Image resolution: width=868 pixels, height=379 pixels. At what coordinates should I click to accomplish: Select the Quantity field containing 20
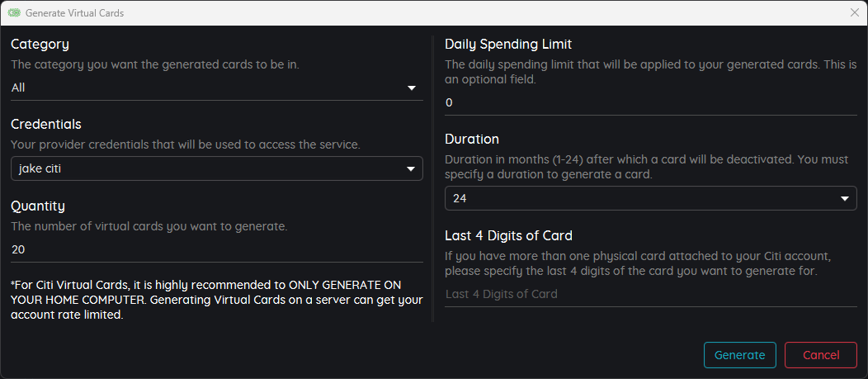[x=217, y=250]
